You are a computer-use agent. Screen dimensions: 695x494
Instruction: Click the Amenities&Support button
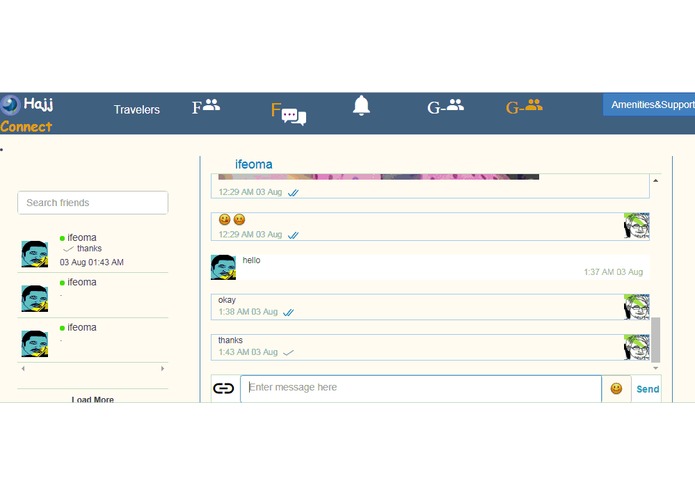649,105
